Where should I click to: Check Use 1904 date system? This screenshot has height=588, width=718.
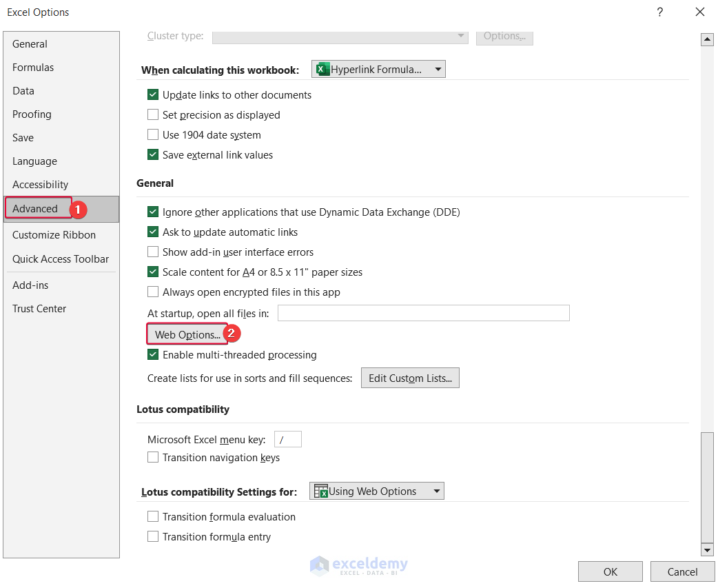point(153,135)
